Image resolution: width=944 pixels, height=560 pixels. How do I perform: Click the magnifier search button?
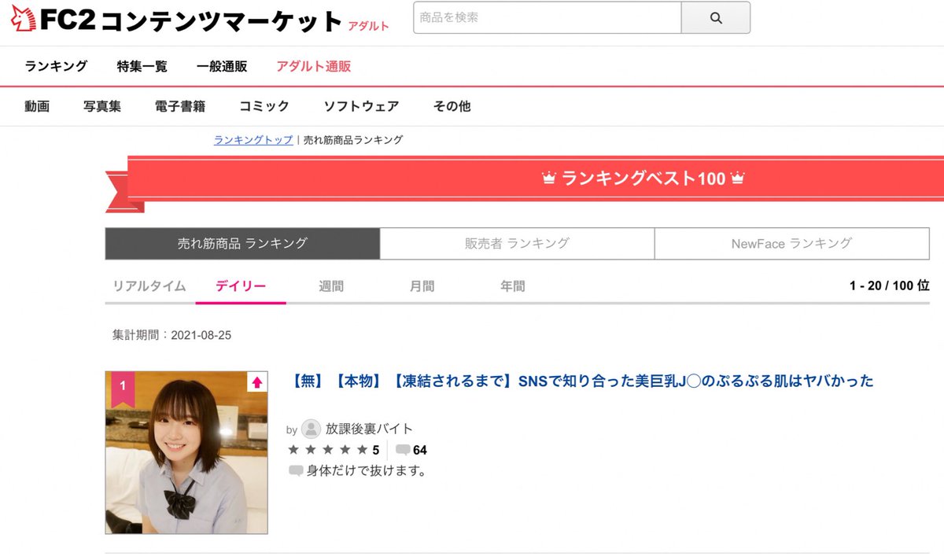click(715, 17)
